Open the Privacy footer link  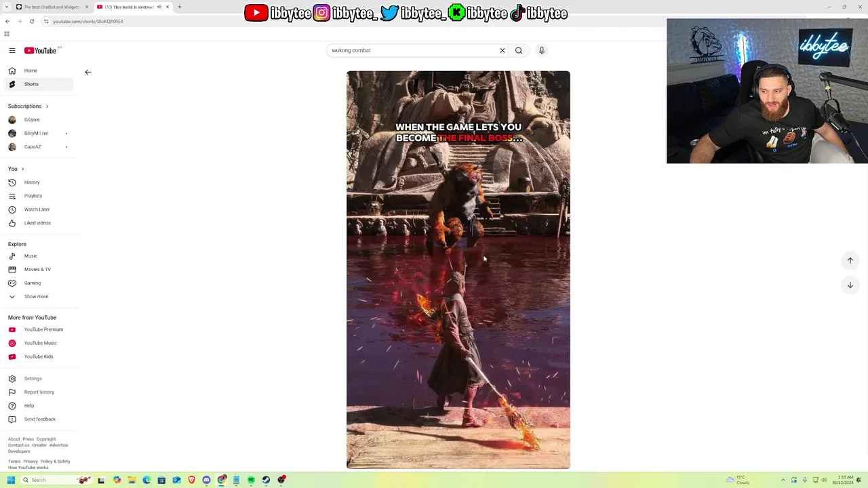[x=31, y=462]
